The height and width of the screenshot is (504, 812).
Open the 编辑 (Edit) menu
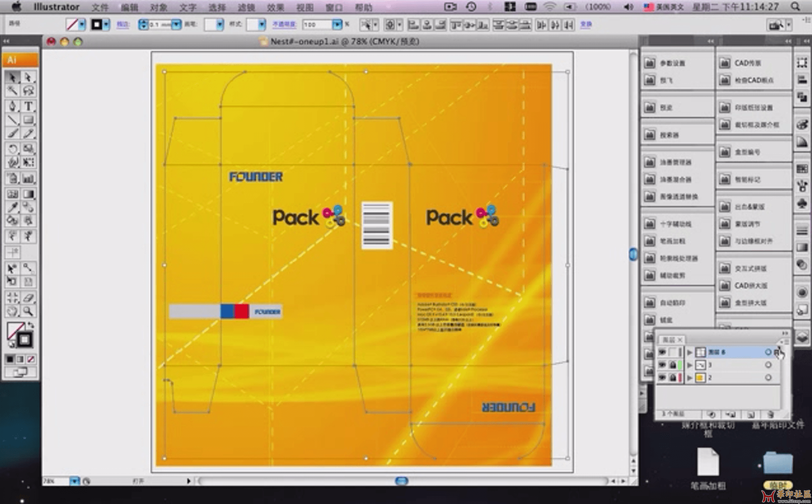click(x=129, y=7)
